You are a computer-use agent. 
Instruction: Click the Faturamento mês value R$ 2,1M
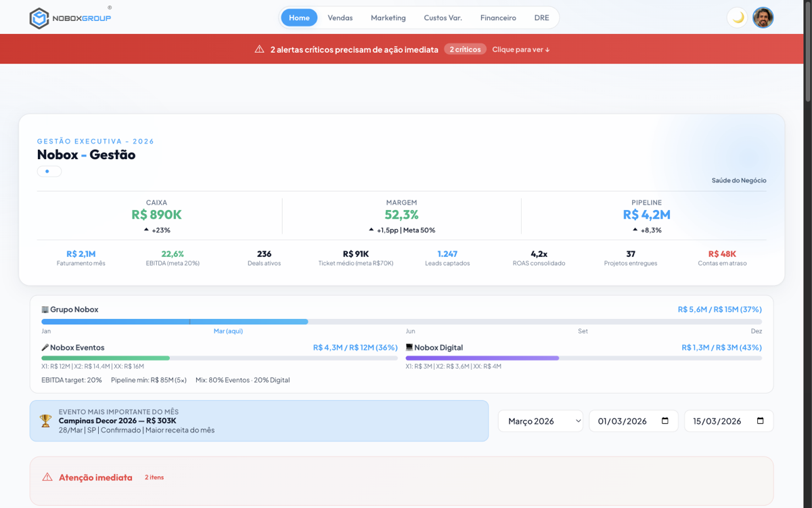(81, 254)
